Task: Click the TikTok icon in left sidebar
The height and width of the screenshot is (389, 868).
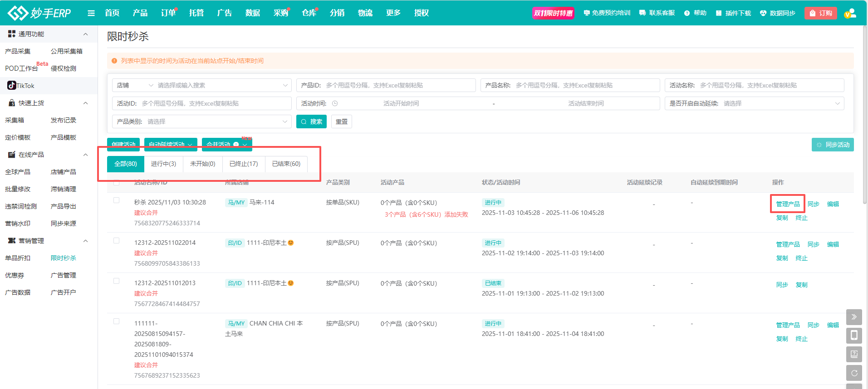Action: 12,85
